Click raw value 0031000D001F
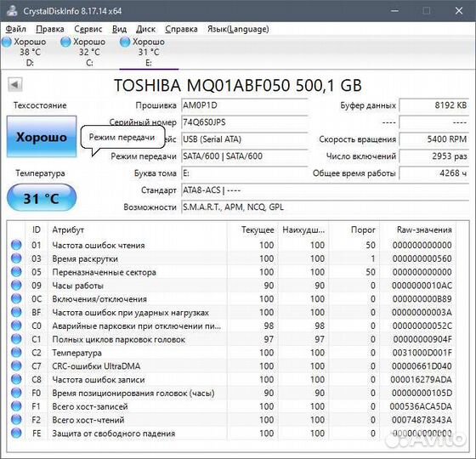This screenshot has width=476, height=459. [422, 353]
